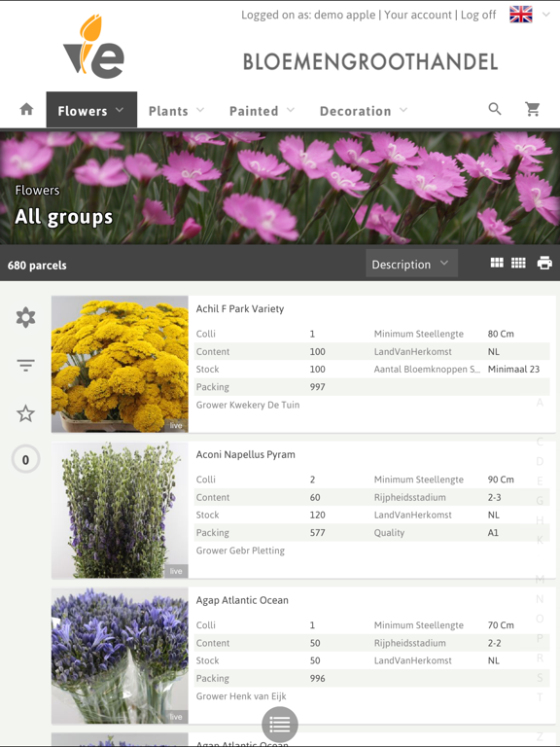Click Packing value 996
Screen dimensions: 560x747
317,678
